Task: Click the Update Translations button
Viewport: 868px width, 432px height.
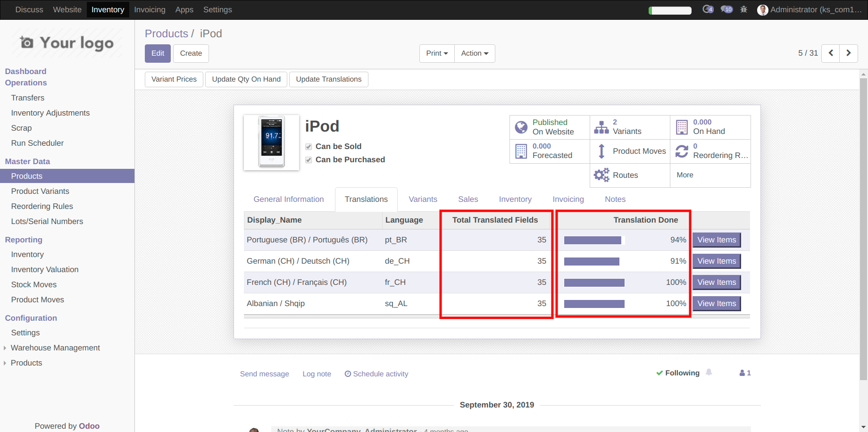Action: point(329,79)
